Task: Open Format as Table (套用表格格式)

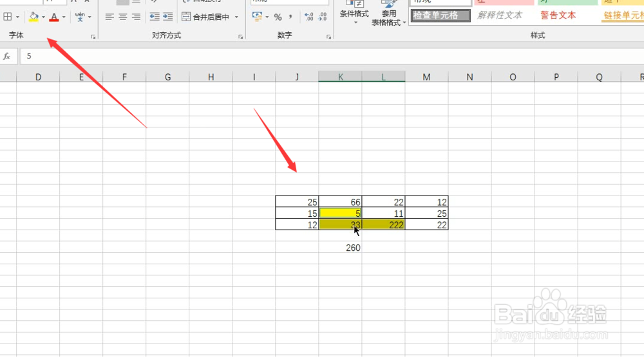Action: [388, 13]
